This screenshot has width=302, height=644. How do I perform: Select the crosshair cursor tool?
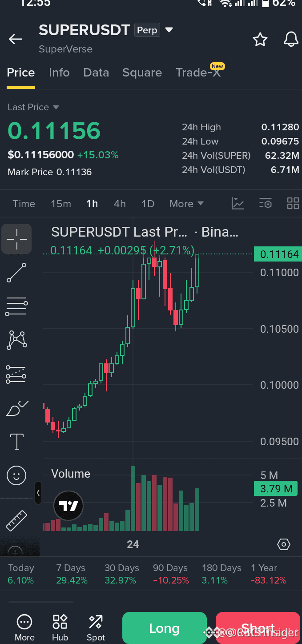click(16, 239)
